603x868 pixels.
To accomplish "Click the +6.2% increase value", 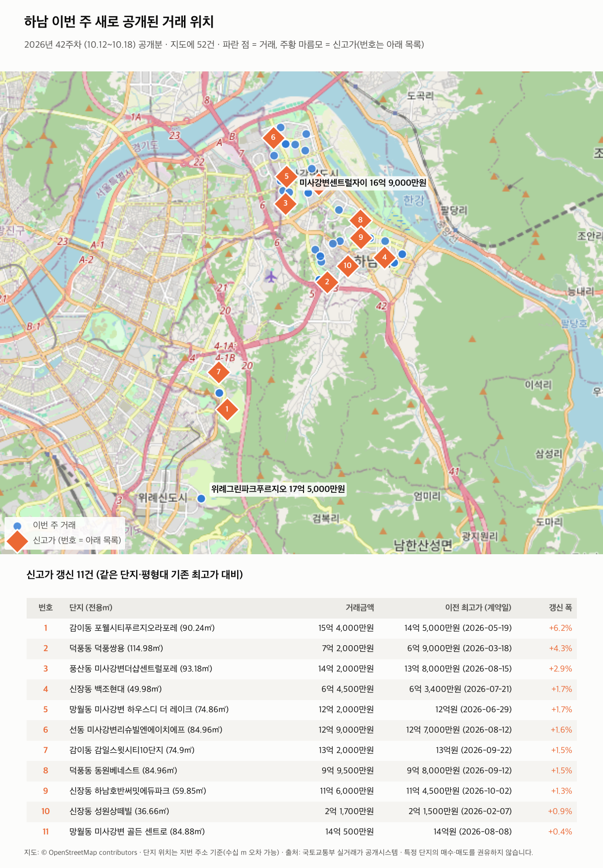I will pos(560,628).
